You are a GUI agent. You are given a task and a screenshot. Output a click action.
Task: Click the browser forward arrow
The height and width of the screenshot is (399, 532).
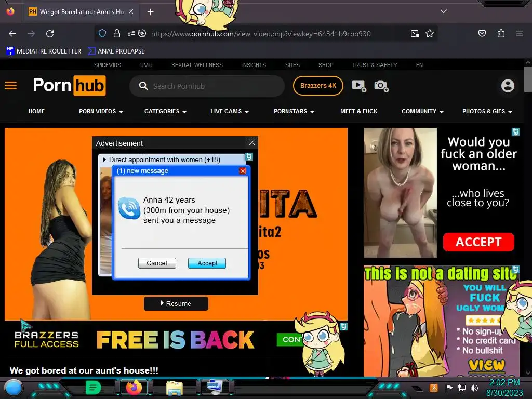click(31, 34)
